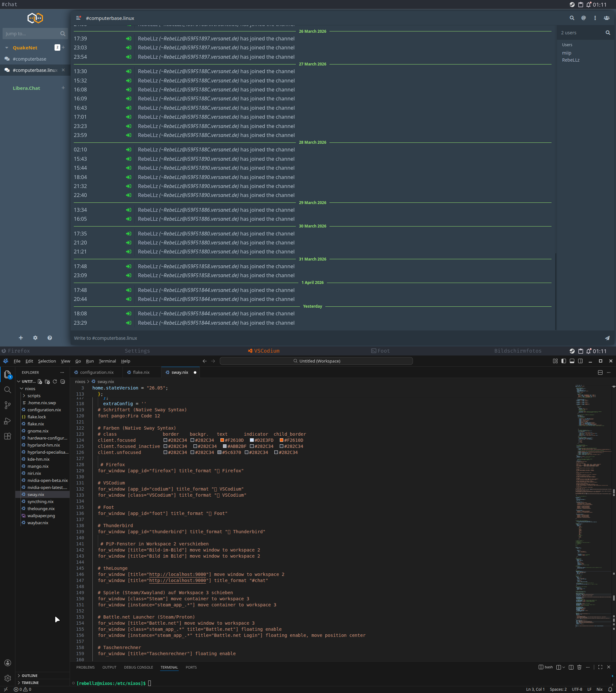Open the Manage gear in VSCodium activity bar
Screen dimensions: 616x693
pos(7,678)
